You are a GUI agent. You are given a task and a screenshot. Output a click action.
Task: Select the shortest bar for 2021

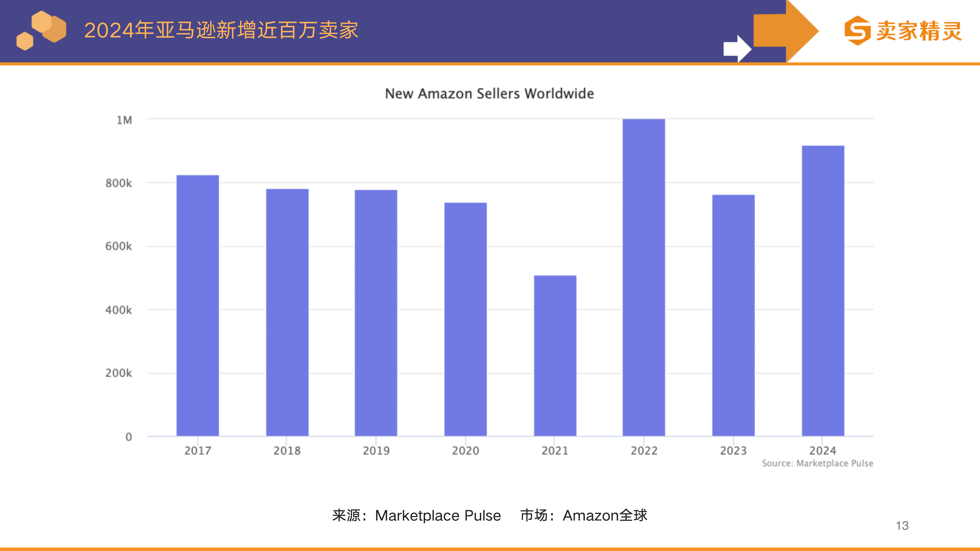(x=555, y=355)
